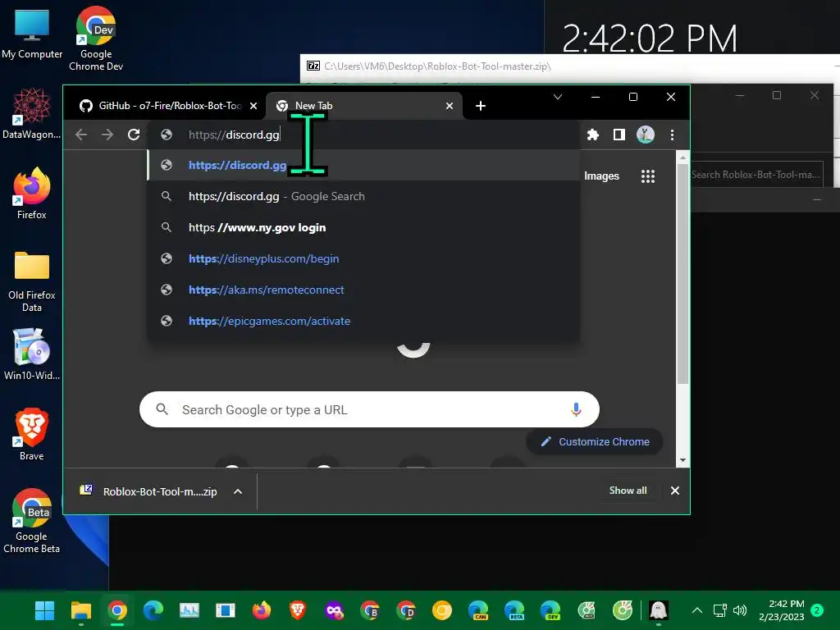The height and width of the screenshot is (630, 840).
Task: Select the New Tab tab
Action: tap(364, 106)
